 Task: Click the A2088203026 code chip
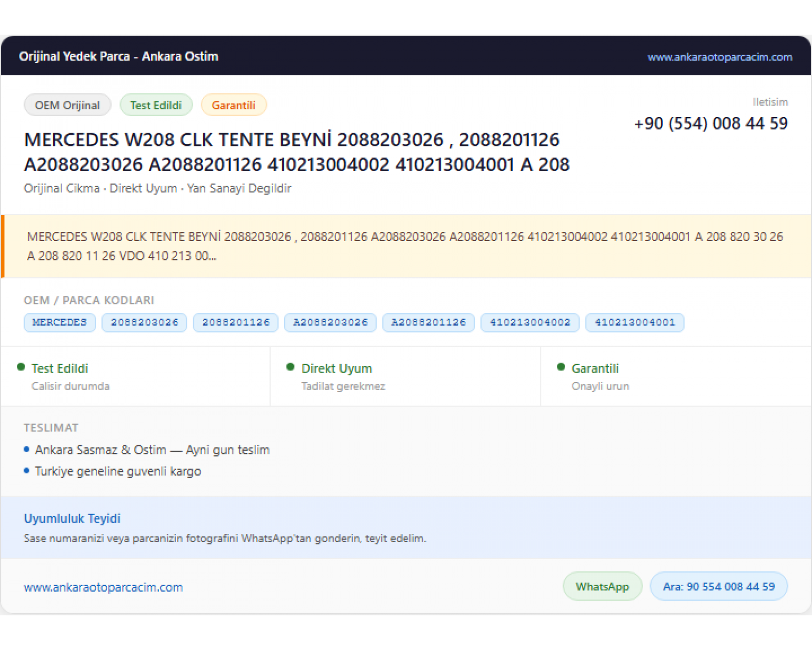point(330,322)
